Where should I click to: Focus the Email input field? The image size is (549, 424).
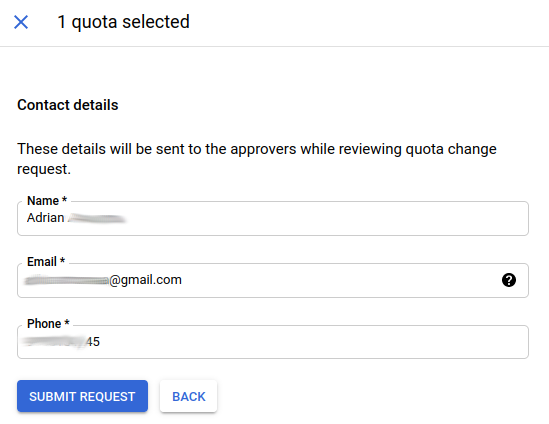tap(273, 280)
